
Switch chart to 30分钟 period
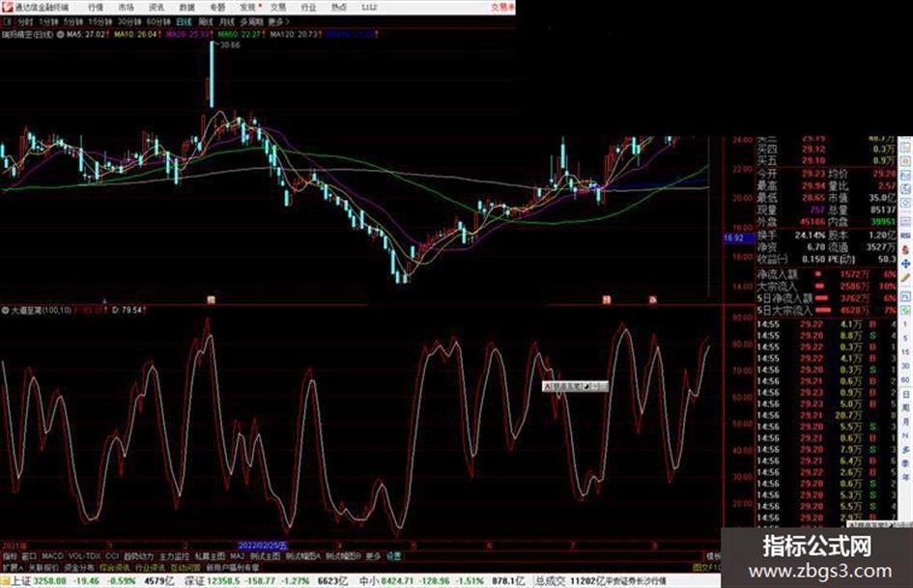point(129,22)
